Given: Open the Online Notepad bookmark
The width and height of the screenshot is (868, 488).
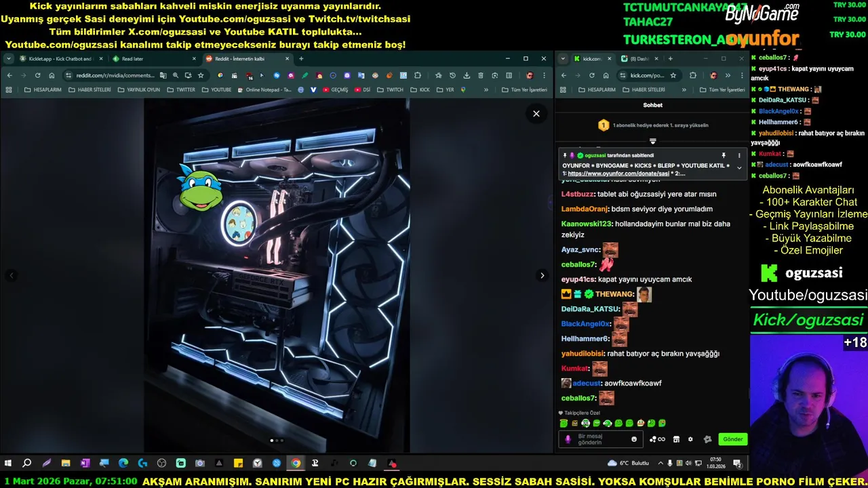Looking at the screenshot, I should point(264,89).
